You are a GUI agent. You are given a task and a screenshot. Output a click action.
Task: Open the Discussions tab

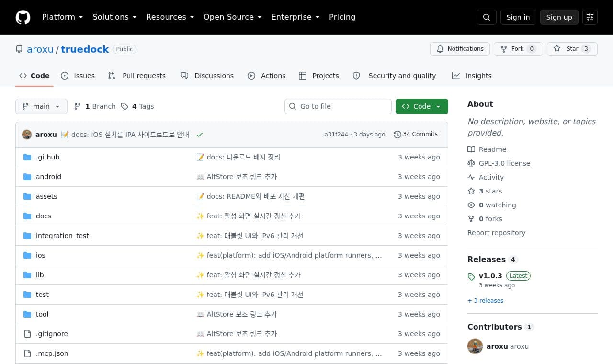207,76
